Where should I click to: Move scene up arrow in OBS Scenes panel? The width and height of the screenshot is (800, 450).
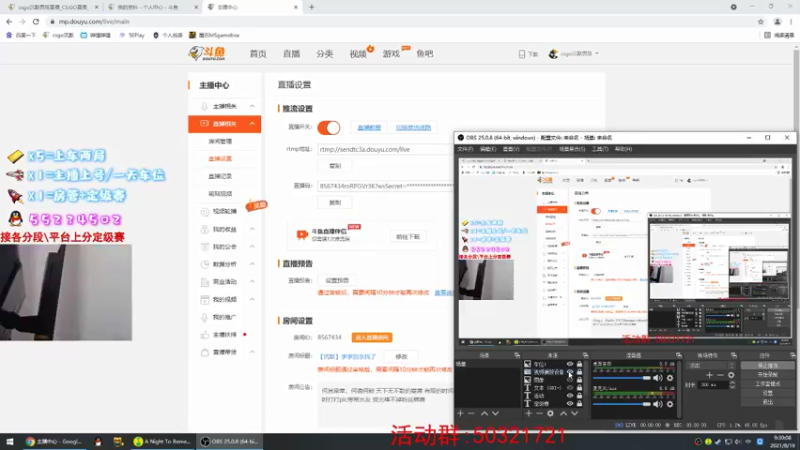point(484,413)
